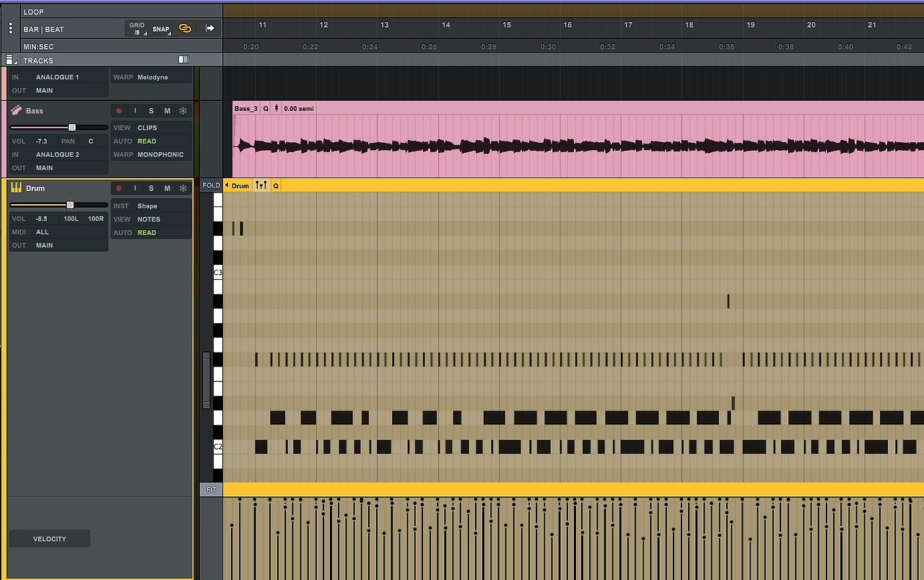Viewport: 924px width, 580px height.
Task: Select the Bass track name
Action: [35, 111]
